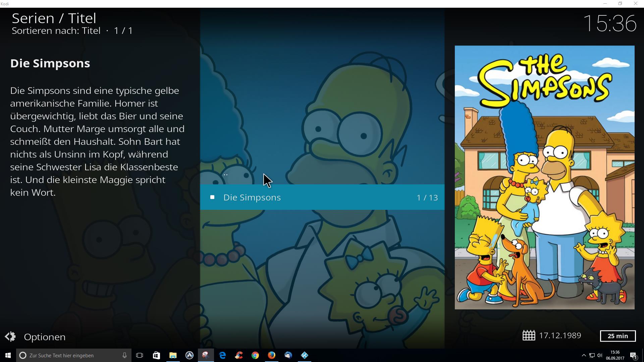Open the Optionen gear icon
Screen dimensions: 644x362
pyautogui.click(x=10, y=337)
